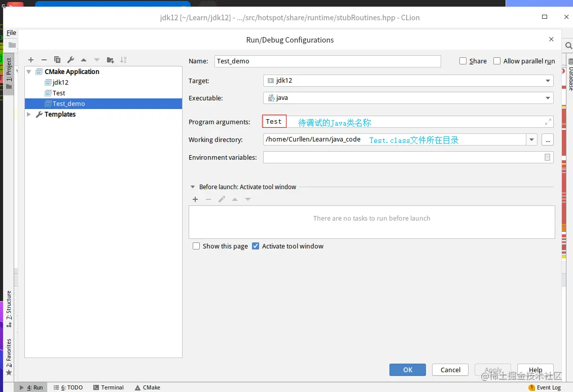Click the Working directory path field
Screen dimensions: 573x392
pyautogui.click(x=395, y=140)
